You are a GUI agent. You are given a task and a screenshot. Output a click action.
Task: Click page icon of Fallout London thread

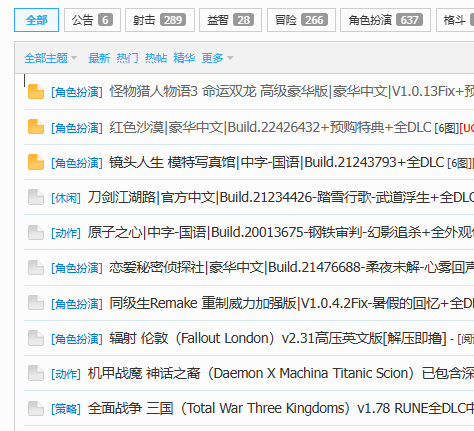[x=36, y=338]
